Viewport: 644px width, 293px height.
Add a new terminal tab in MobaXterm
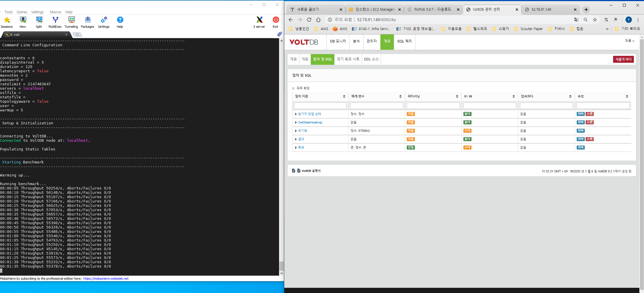coord(77,35)
